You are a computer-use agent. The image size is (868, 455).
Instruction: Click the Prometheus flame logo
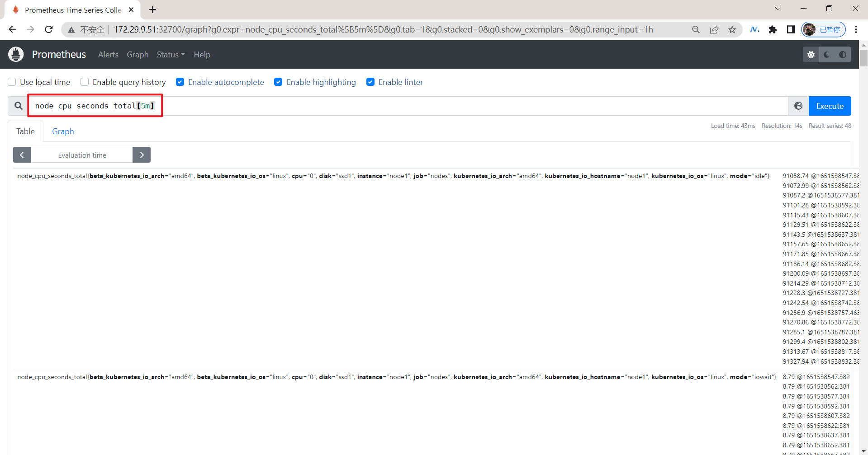pos(16,54)
